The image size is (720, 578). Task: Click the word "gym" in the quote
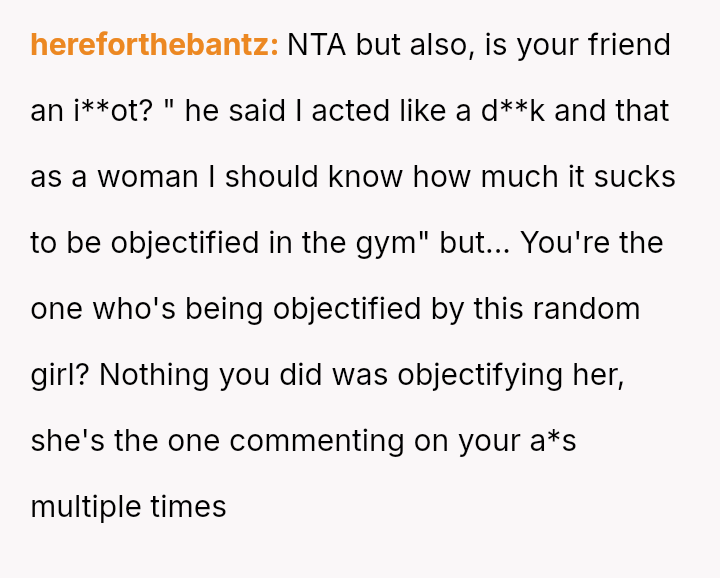click(x=402, y=243)
